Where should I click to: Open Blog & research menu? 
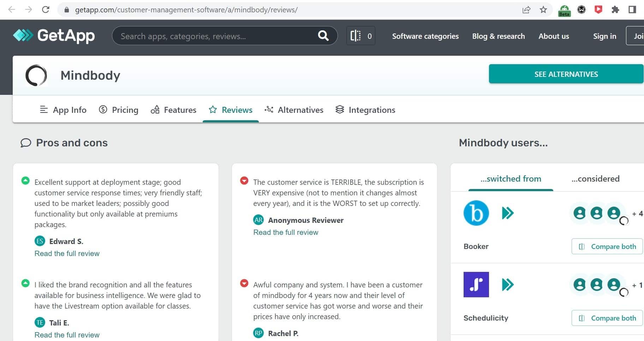499,36
